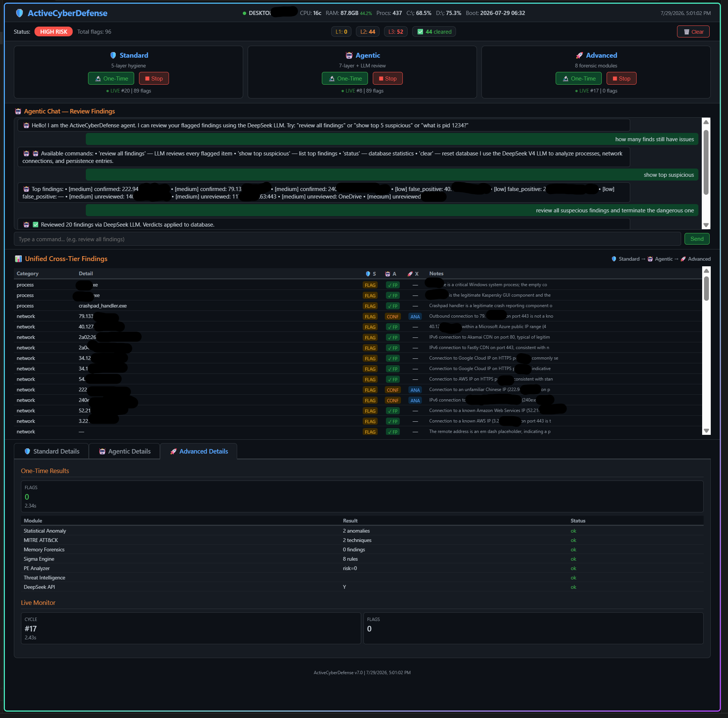Click the MITRE ATT&CK module row
This screenshot has height=718, width=728.
(362, 540)
